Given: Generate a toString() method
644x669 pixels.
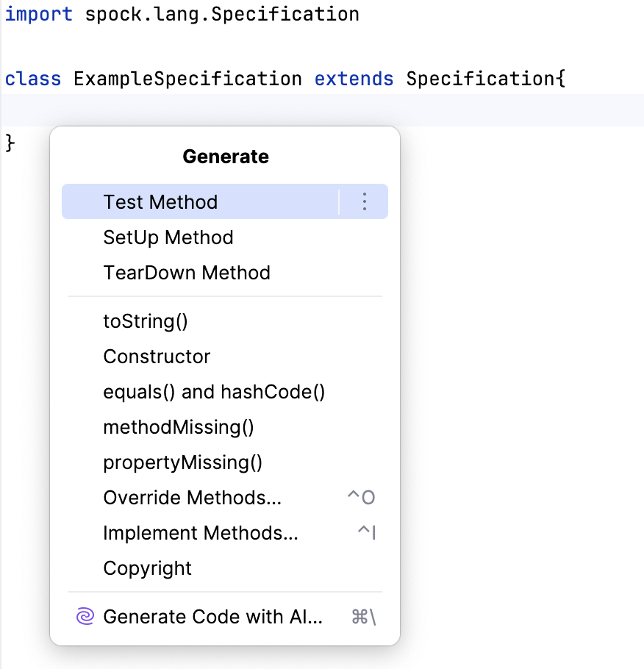Looking at the screenshot, I should (145, 321).
